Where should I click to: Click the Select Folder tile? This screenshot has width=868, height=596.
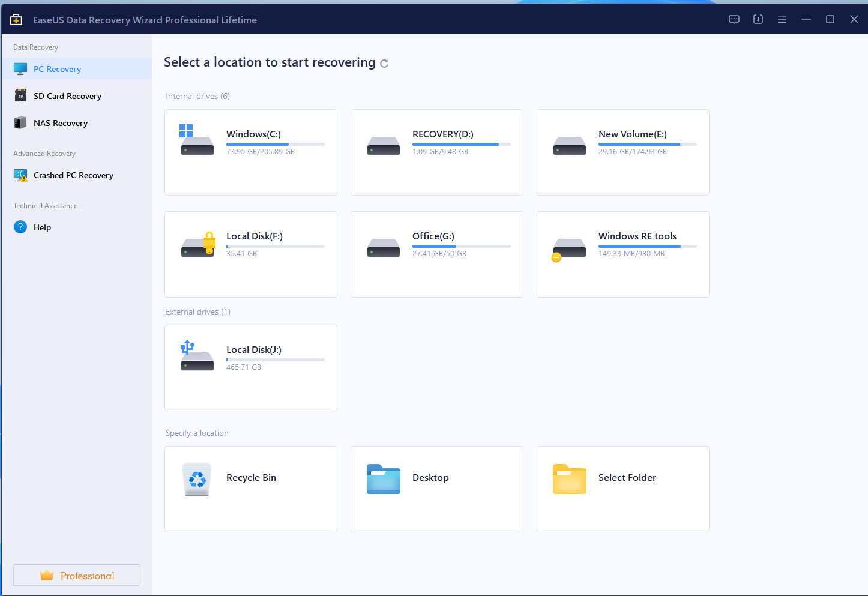point(622,489)
